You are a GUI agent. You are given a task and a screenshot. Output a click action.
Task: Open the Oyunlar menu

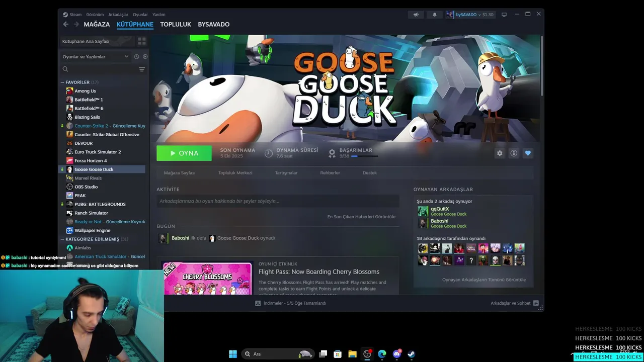pyautogui.click(x=140, y=15)
